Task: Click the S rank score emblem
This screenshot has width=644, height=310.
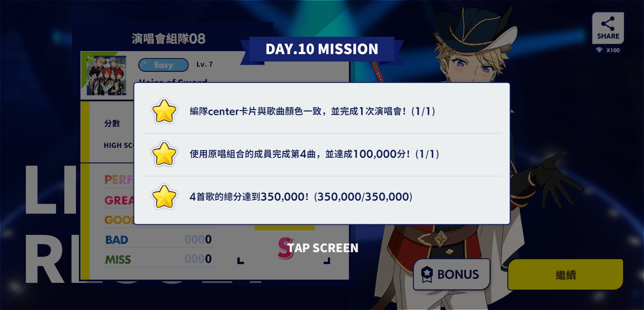Action: point(285,248)
